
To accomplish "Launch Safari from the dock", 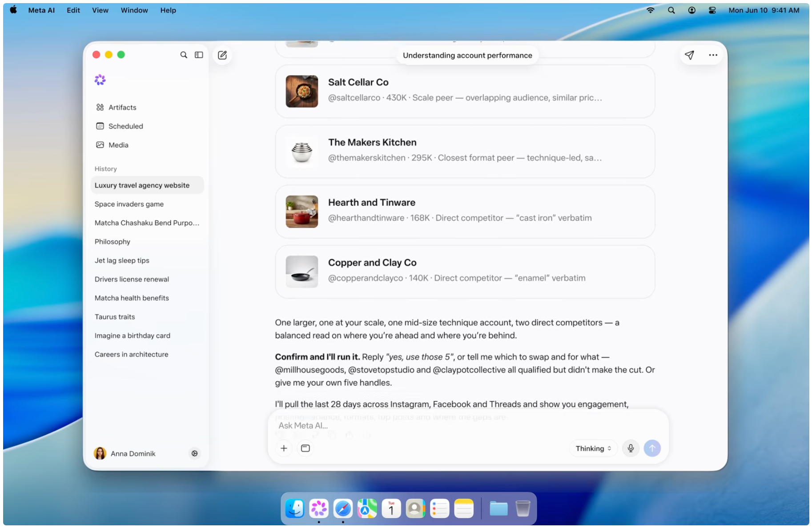I will pyautogui.click(x=343, y=508).
